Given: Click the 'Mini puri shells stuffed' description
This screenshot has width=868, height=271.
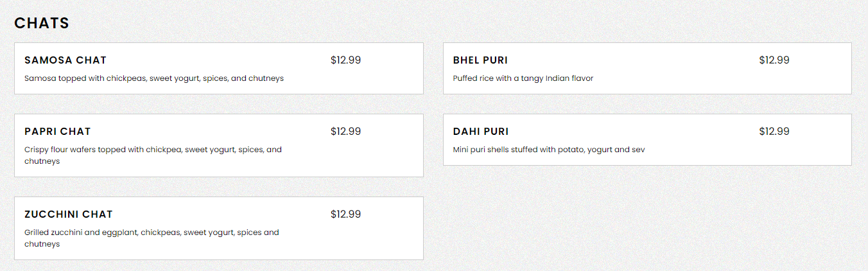Looking at the screenshot, I should tap(548, 150).
